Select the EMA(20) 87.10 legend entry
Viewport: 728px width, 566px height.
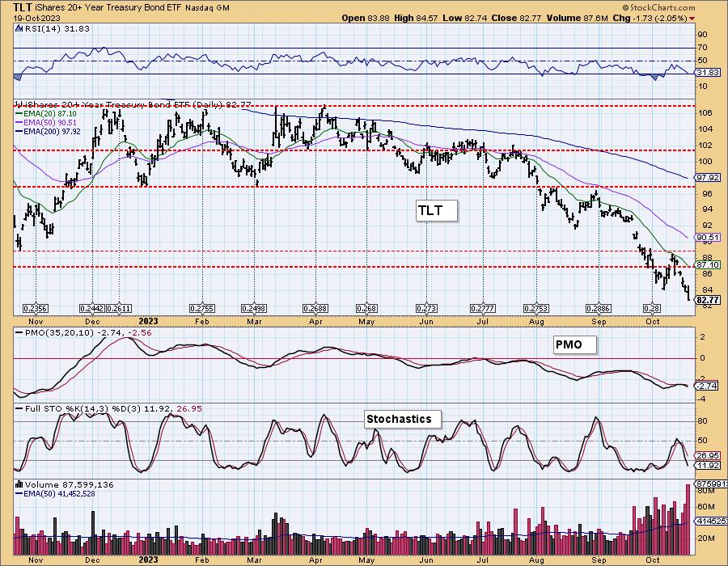(46, 114)
